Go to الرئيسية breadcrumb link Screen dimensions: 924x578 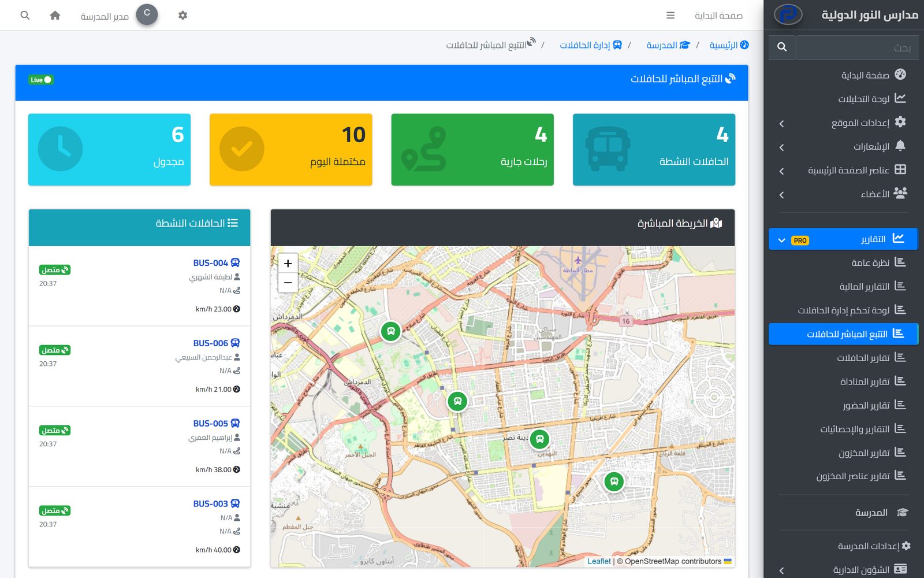point(729,45)
